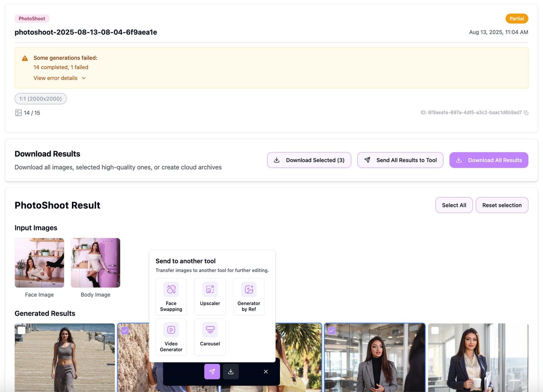This screenshot has width=543, height=392.
Task: Select the Generator by Ref tool
Action: pyautogui.click(x=248, y=297)
